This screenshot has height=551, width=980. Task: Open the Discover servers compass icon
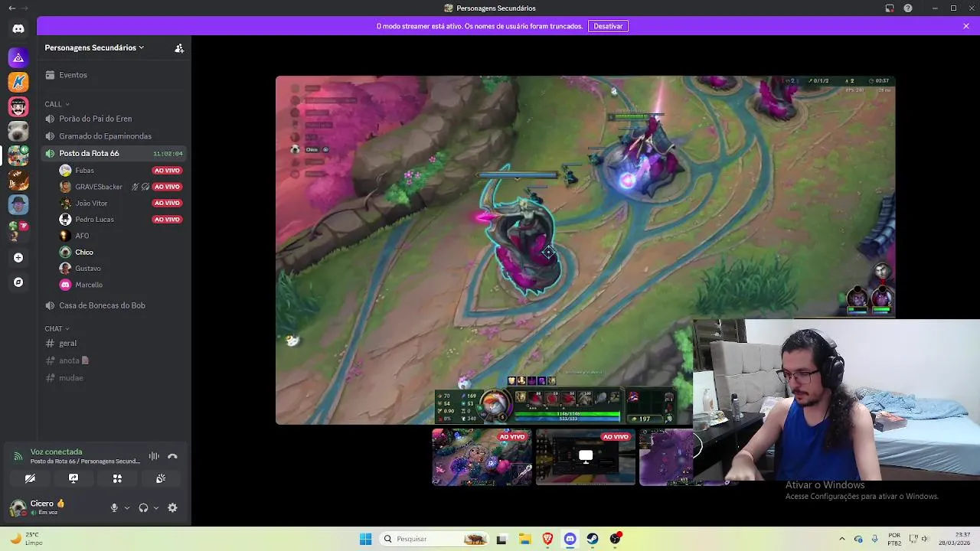[18, 282]
